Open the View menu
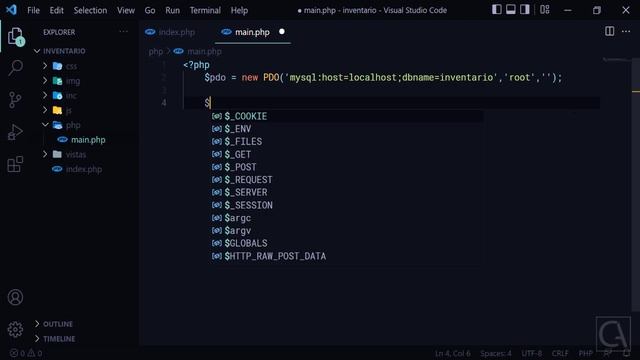Image resolution: width=640 pixels, height=360 pixels. coord(126,10)
